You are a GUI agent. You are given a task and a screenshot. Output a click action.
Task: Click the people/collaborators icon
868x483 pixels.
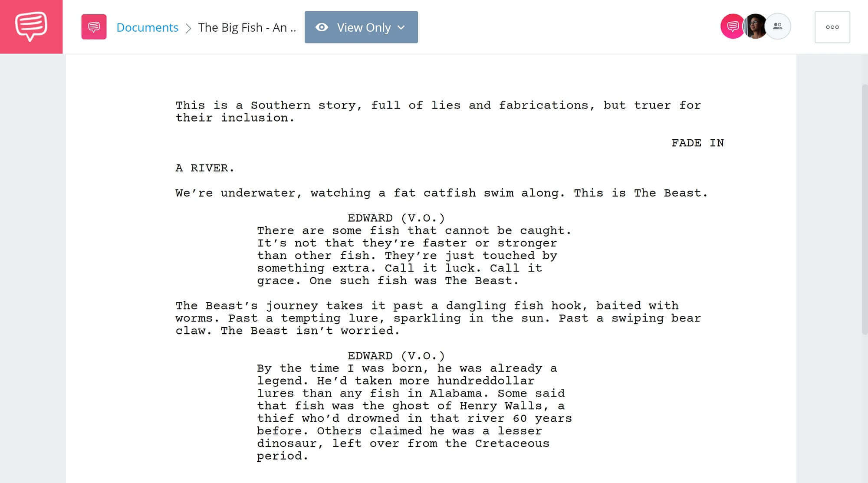(776, 27)
